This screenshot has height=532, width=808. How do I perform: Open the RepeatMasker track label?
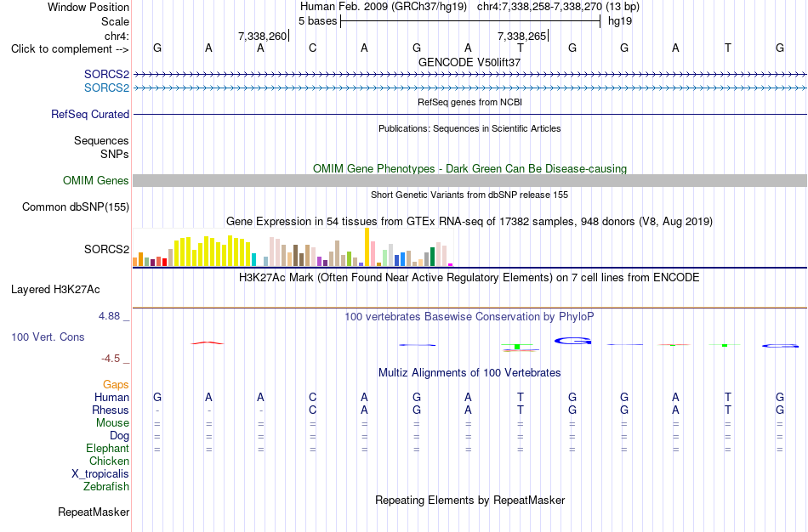coord(94,512)
